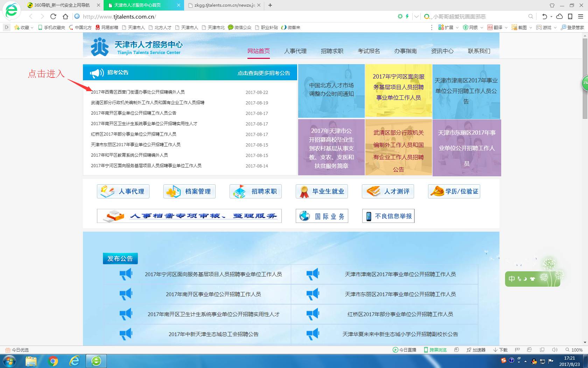Open 2017年西青区西营门街道办事处公开招聘编外人员 announcement
This screenshot has width=588, height=368.
[138, 92]
